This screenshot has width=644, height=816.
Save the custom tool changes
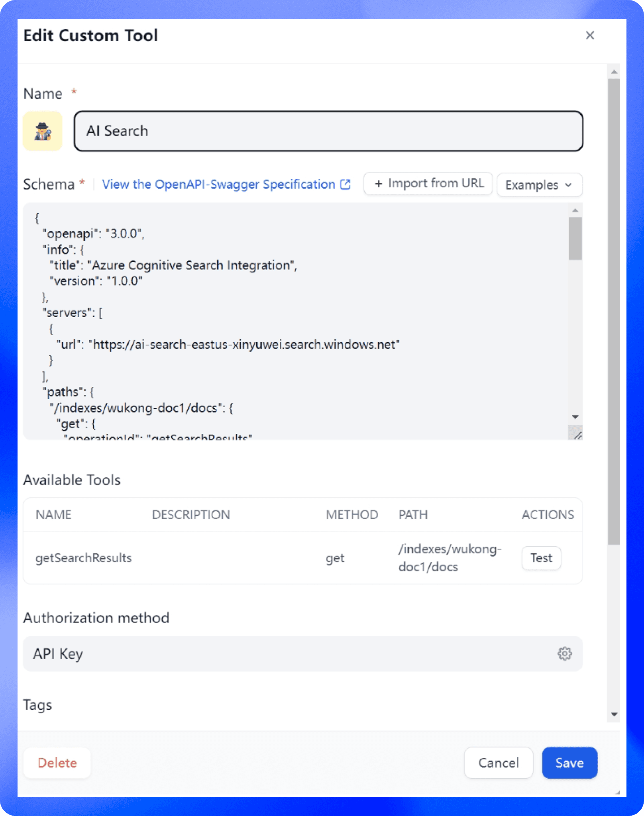point(569,763)
